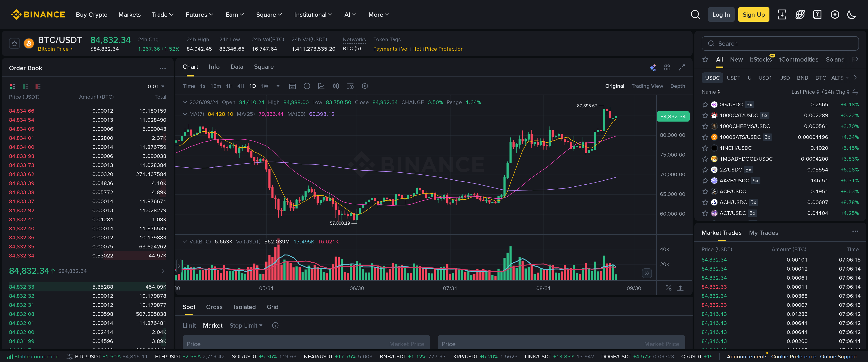Image resolution: width=868 pixels, height=362 pixels.
Task: Select the Isolated margin tab
Action: 245,307
